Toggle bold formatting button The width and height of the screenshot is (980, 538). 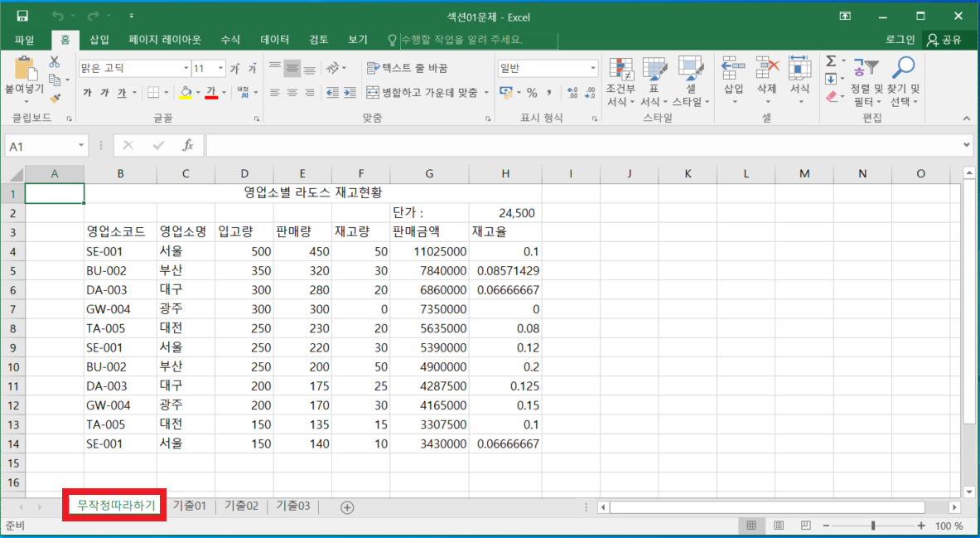click(x=87, y=93)
